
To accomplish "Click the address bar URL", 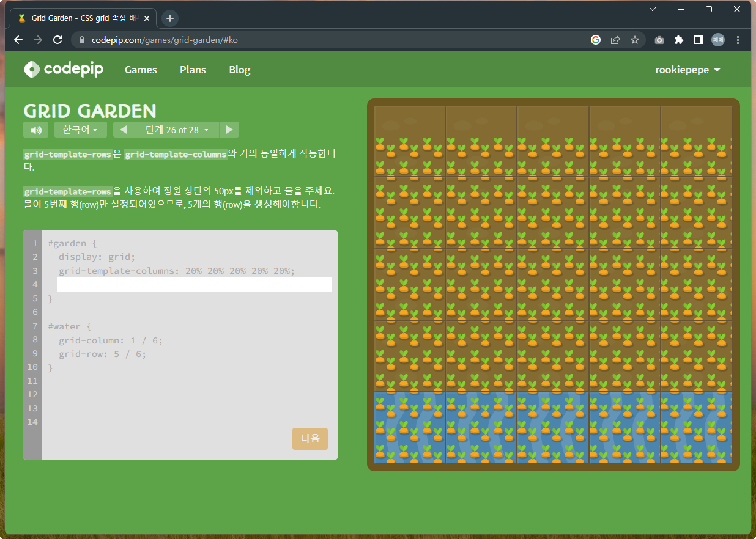I will pos(165,40).
